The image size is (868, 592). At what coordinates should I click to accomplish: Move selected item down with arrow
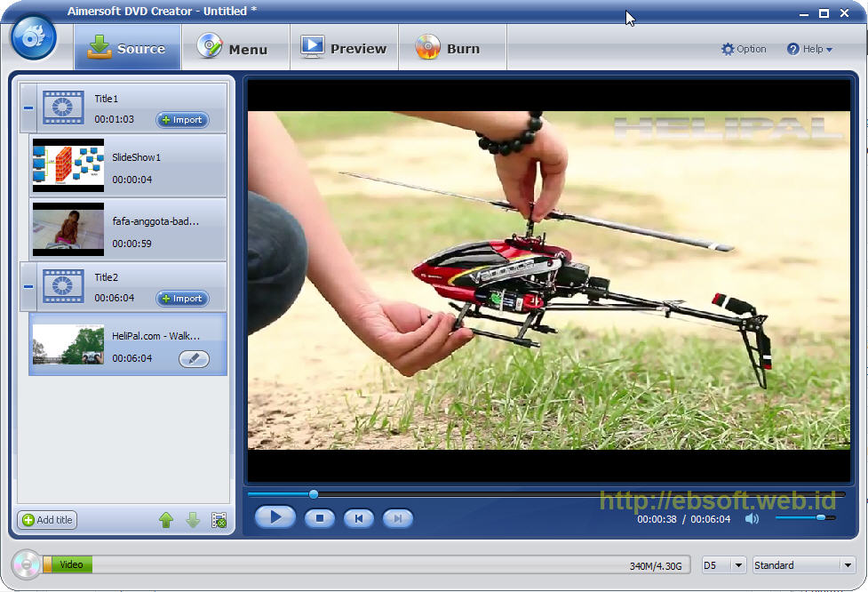pos(193,519)
